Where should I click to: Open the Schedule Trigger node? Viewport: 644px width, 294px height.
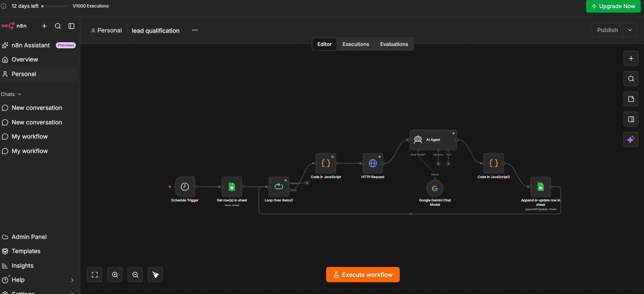click(185, 187)
